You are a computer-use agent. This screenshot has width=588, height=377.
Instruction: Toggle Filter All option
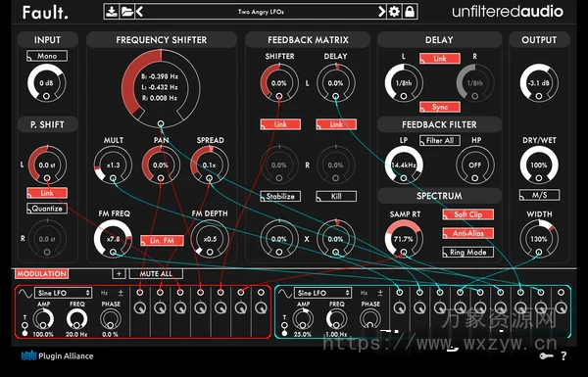click(439, 141)
